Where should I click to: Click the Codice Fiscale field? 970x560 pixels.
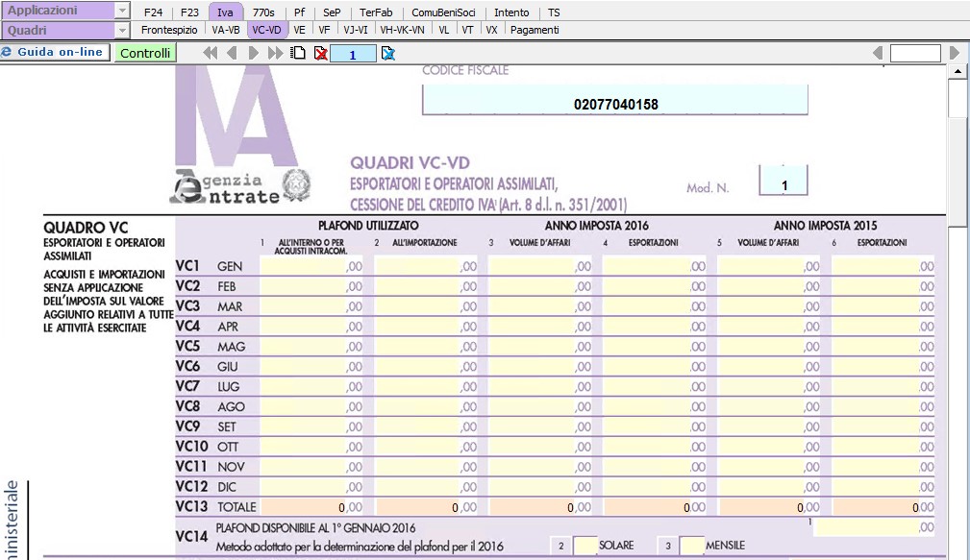(x=615, y=100)
